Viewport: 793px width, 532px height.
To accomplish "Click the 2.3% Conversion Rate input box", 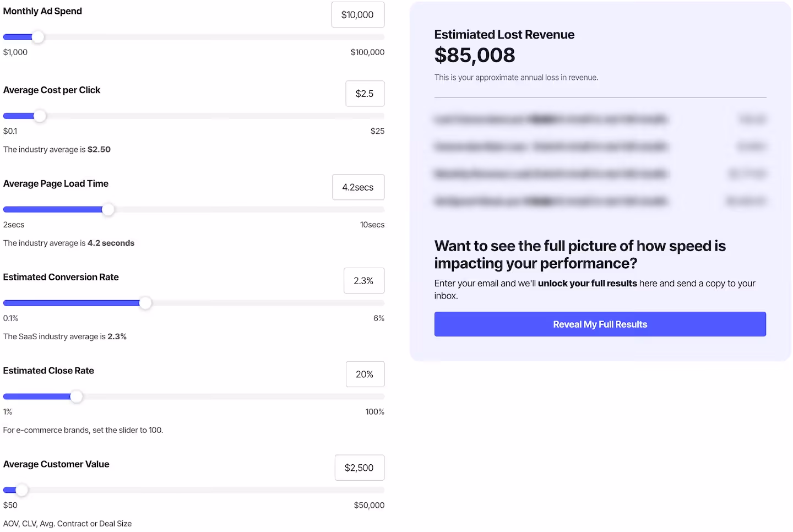I will pos(363,281).
